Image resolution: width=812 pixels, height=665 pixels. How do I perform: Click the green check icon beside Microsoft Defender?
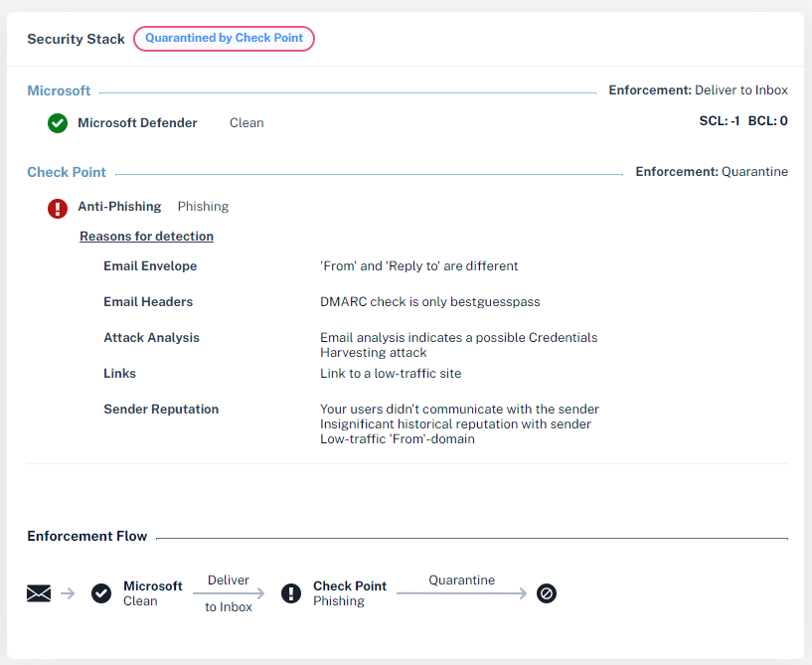pos(58,123)
